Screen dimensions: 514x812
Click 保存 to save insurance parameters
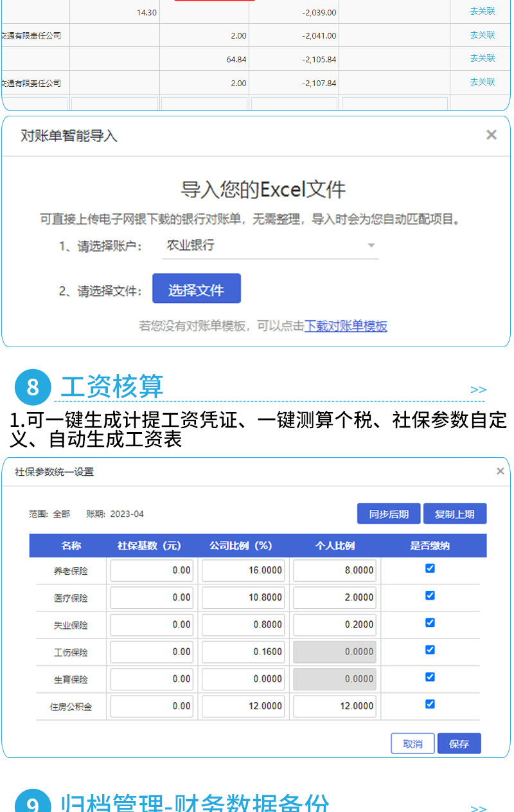click(459, 744)
